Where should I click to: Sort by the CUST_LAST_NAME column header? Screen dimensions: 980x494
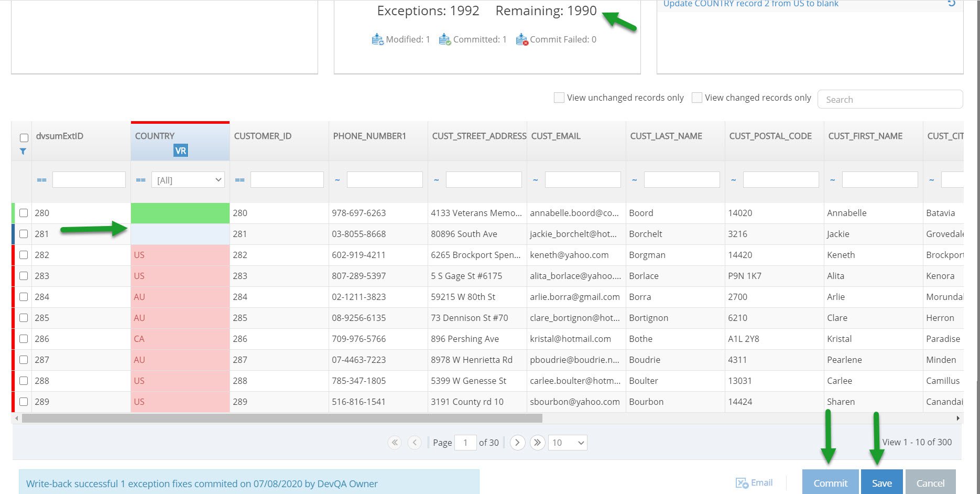tap(666, 136)
